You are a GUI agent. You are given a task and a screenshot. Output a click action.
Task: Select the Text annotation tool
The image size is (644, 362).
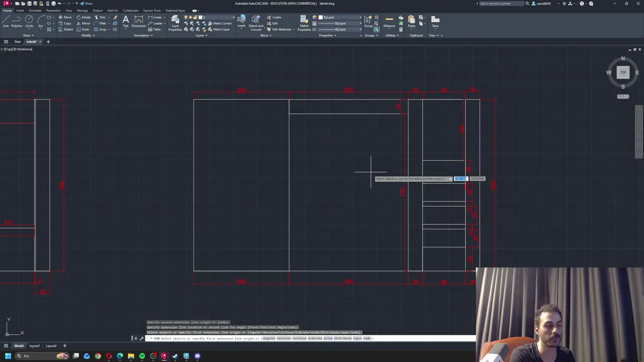pyautogui.click(x=125, y=21)
